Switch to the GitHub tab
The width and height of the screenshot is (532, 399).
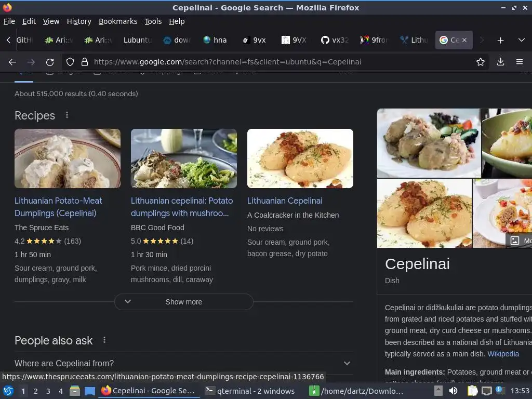[25, 40]
